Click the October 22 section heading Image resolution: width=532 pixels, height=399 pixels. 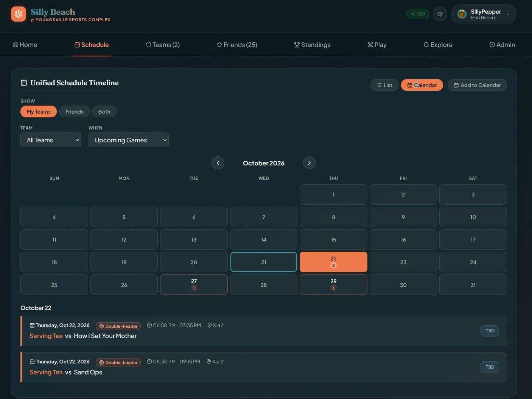point(36,308)
